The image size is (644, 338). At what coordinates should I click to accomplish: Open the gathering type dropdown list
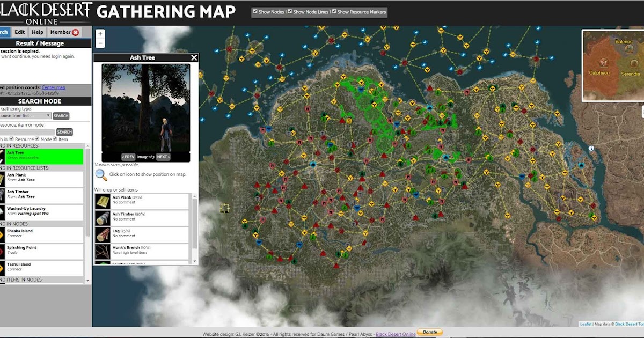pos(26,115)
